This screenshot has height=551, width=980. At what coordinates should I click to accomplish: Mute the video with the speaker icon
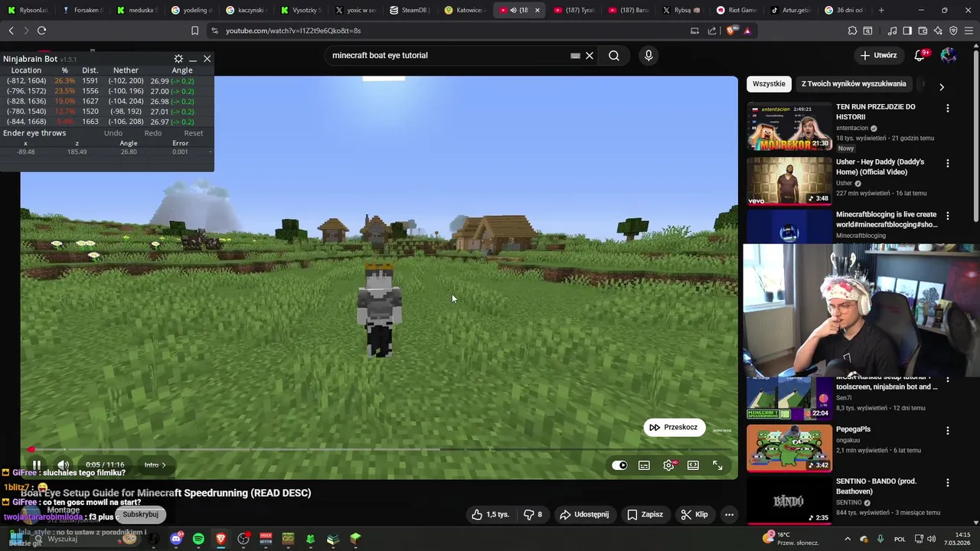click(x=64, y=465)
